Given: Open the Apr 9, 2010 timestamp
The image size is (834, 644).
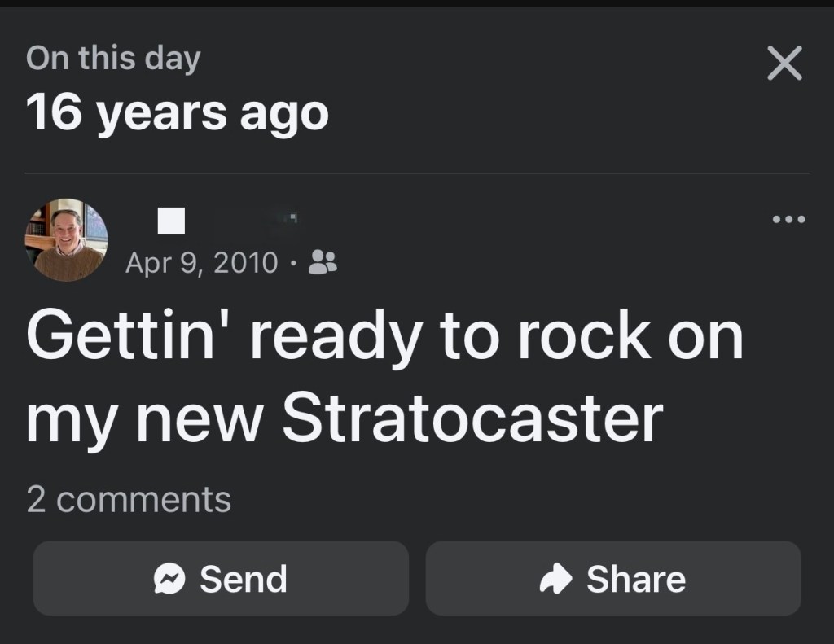Looking at the screenshot, I should pos(201,263).
